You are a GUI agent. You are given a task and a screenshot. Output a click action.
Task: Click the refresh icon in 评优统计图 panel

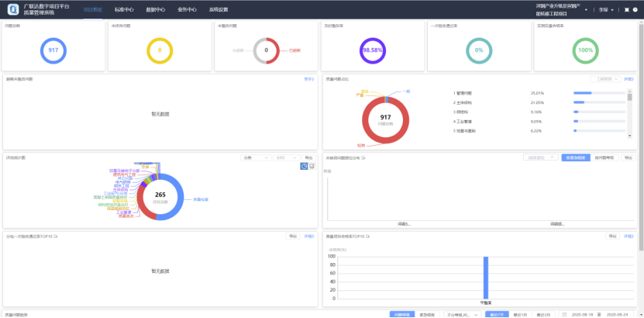(303, 166)
